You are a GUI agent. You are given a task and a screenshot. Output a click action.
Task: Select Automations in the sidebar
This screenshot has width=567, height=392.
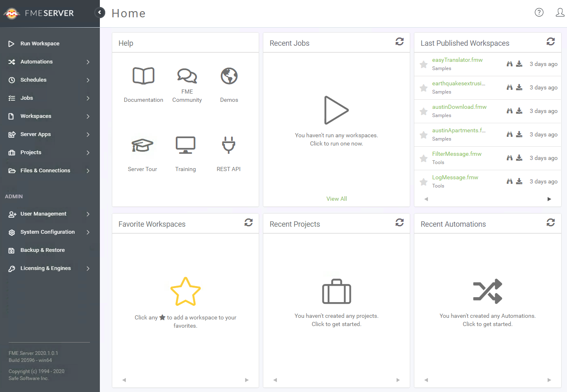[37, 62]
